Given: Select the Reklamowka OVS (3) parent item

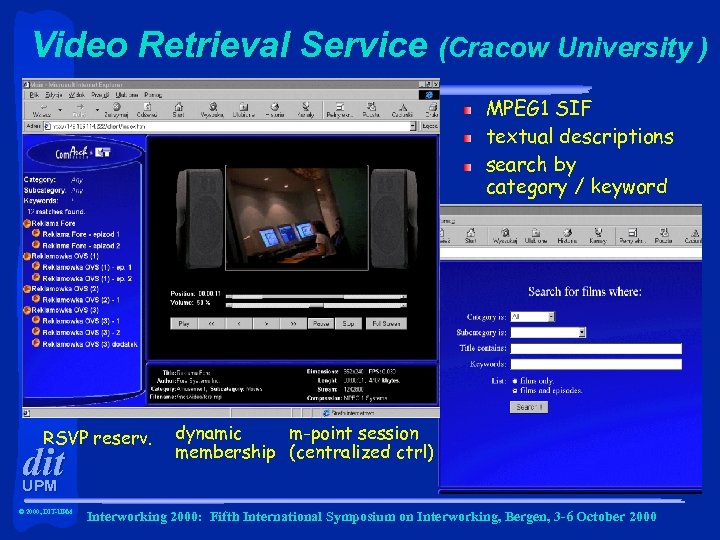Looking at the screenshot, I should [x=61, y=310].
